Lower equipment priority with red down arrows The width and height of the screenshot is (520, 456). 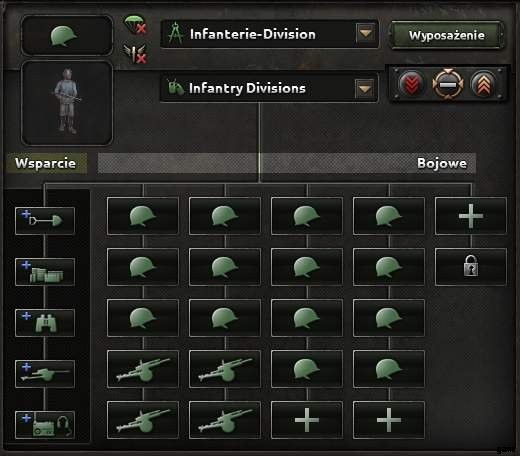click(411, 84)
